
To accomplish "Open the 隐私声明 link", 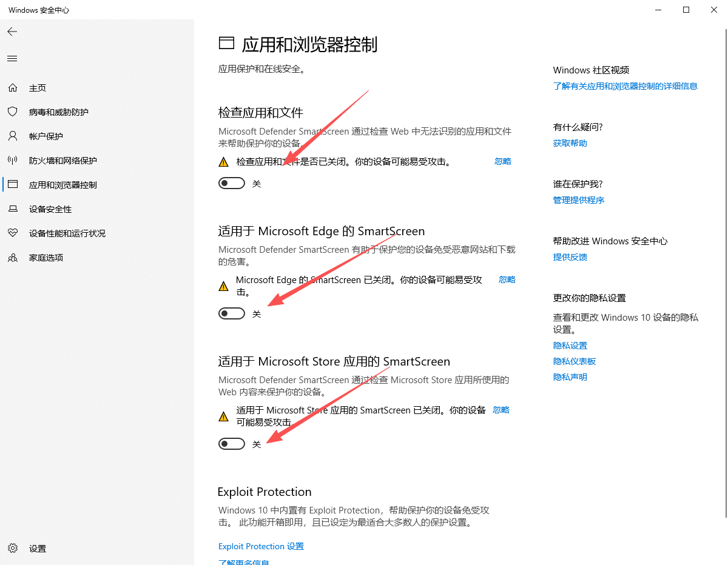I will click(570, 377).
